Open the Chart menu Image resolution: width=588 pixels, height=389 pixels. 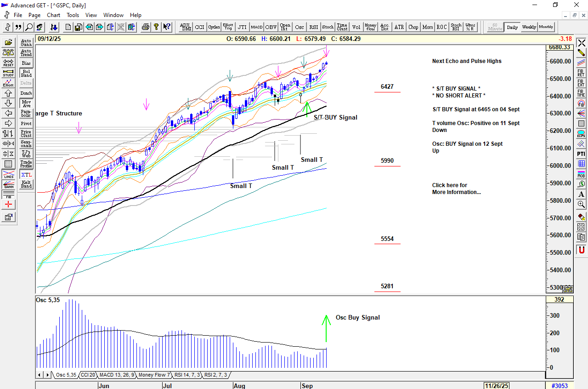pos(53,15)
